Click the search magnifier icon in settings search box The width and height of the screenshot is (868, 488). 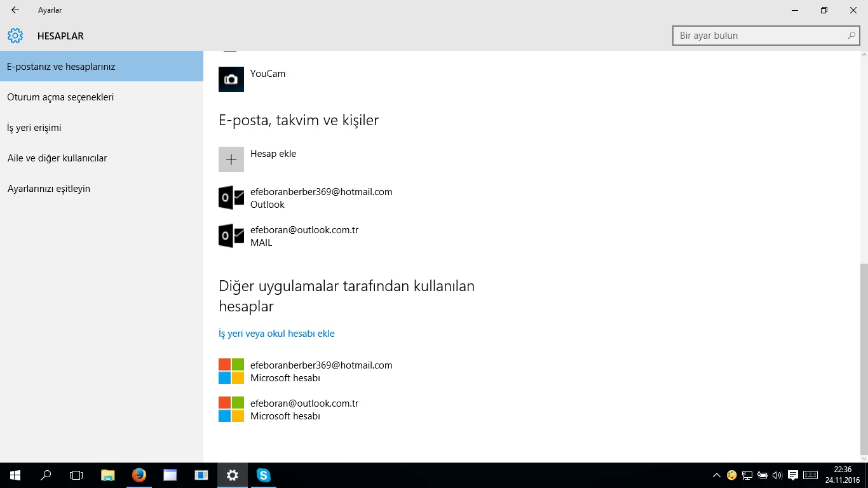[x=851, y=36]
